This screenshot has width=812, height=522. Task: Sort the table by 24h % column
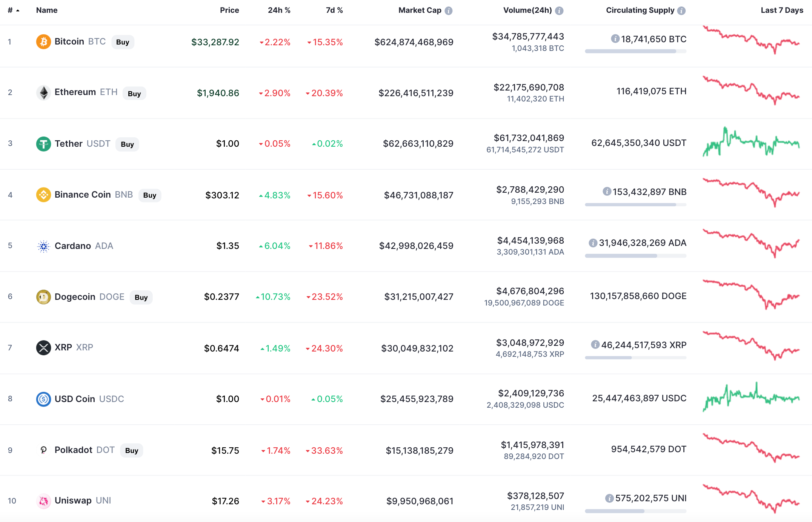(279, 10)
